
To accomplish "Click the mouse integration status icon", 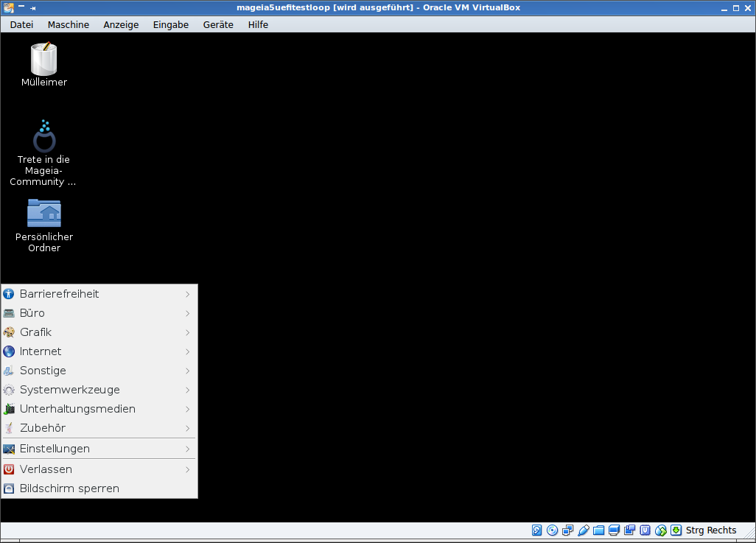I will (660, 530).
